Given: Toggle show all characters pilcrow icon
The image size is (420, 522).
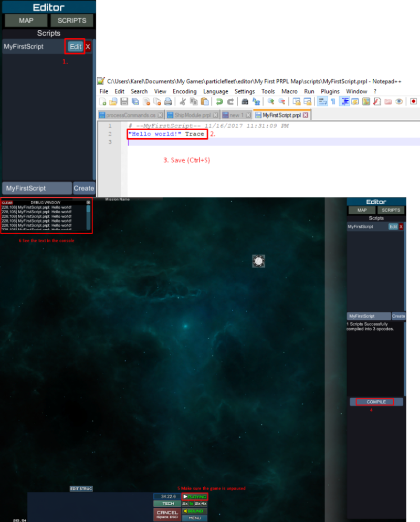Looking at the screenshot, I should [x=333, y=101].
